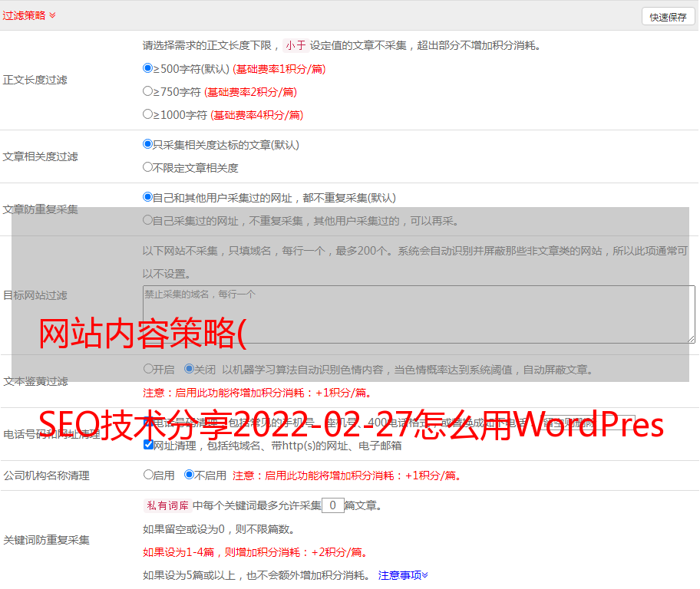Click the 目标网站过滤 row label
The image size is (700, 589).
[35, 295]
